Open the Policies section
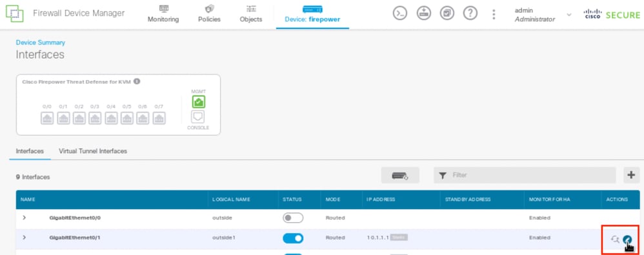 [x=209, y=14]
